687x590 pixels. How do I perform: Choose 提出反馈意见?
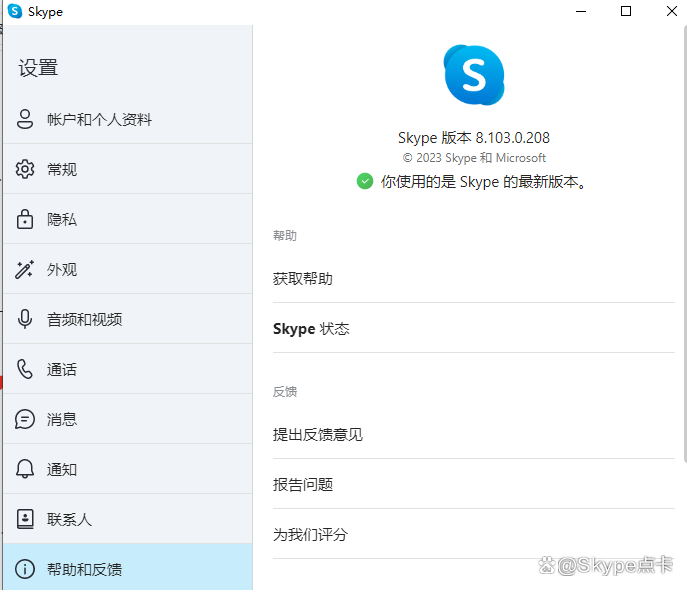click(x=474, y=434)
